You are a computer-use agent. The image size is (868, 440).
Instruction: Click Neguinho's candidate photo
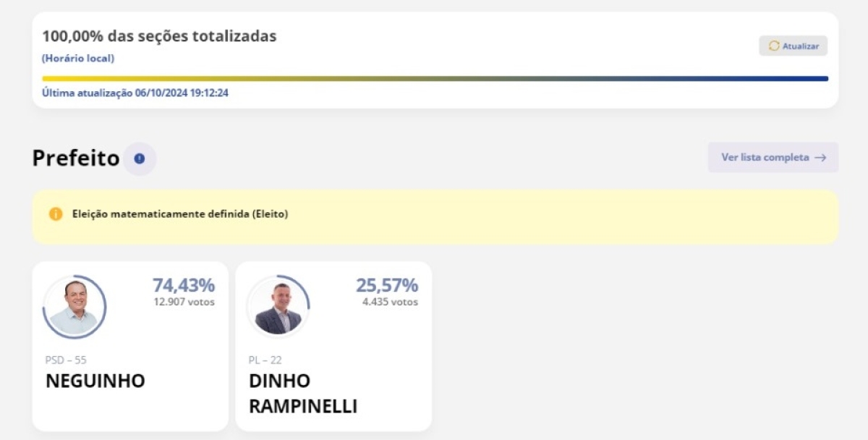pos(74,307)
